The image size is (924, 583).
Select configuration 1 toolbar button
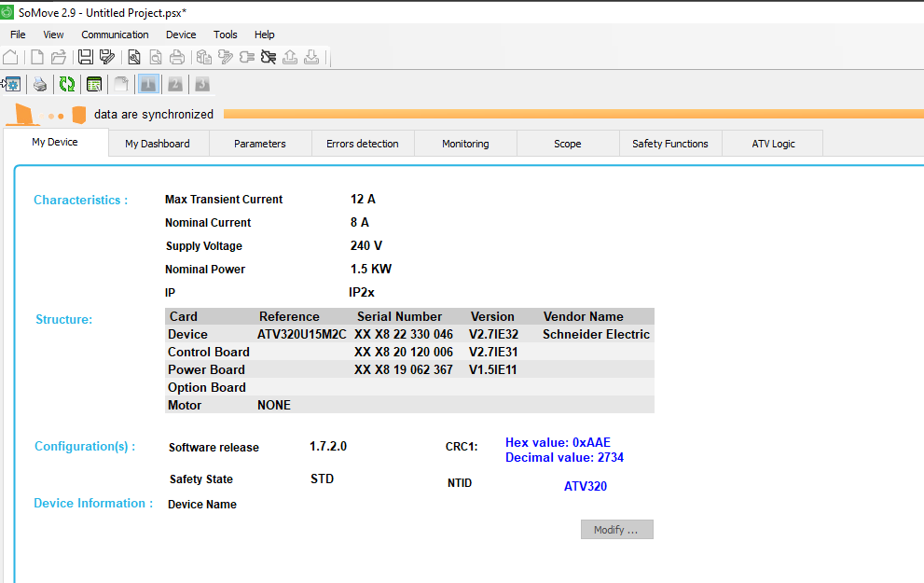click(x=148, y=84)
